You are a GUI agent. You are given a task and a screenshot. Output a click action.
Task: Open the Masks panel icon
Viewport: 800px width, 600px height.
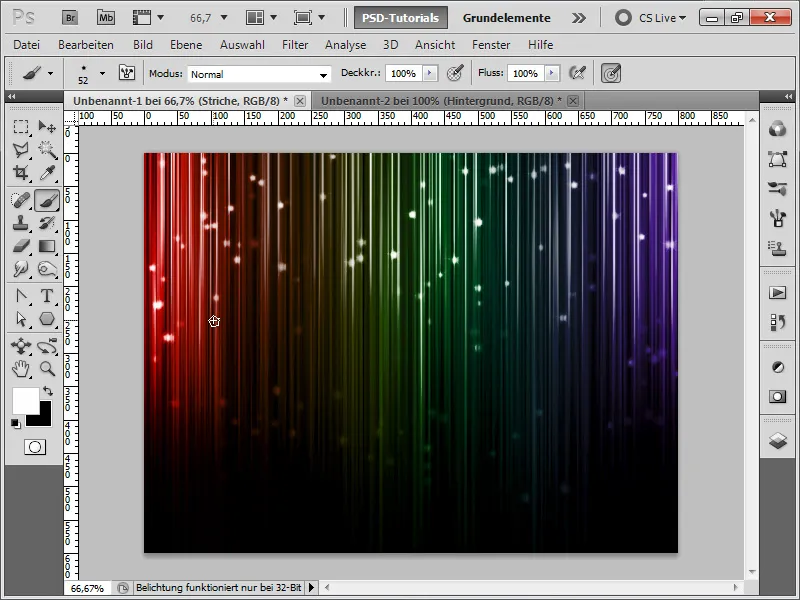pos(778,396)
